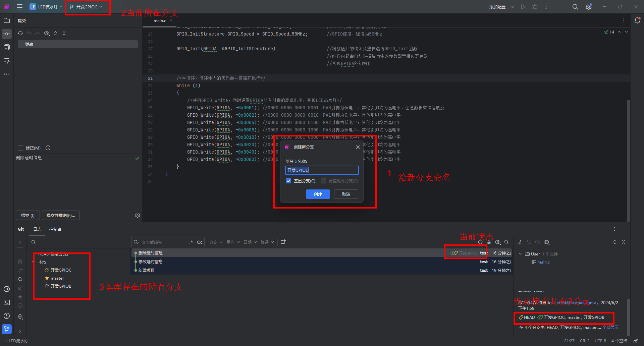Open the Commit tool window icon

7,34
